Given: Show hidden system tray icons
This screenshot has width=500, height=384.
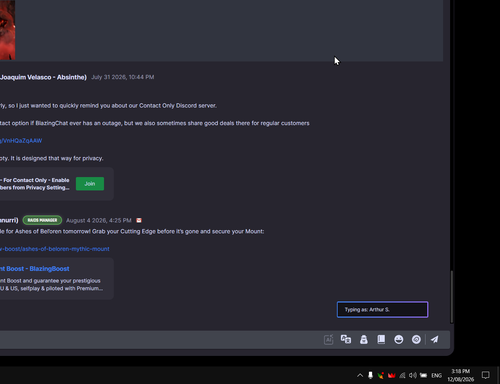Looking at the screenshot, I should pos(360,375).
